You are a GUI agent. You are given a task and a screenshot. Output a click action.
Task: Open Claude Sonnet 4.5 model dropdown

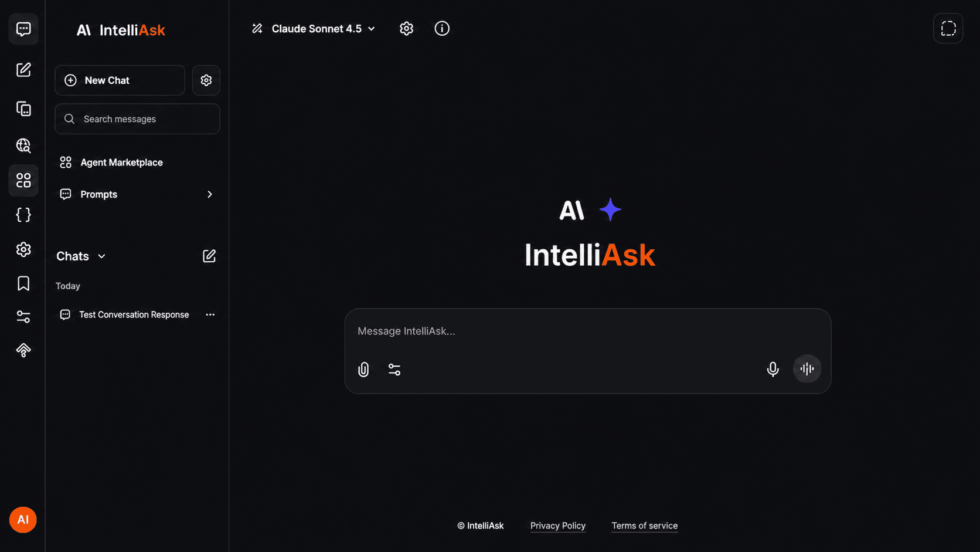[324, 29]
